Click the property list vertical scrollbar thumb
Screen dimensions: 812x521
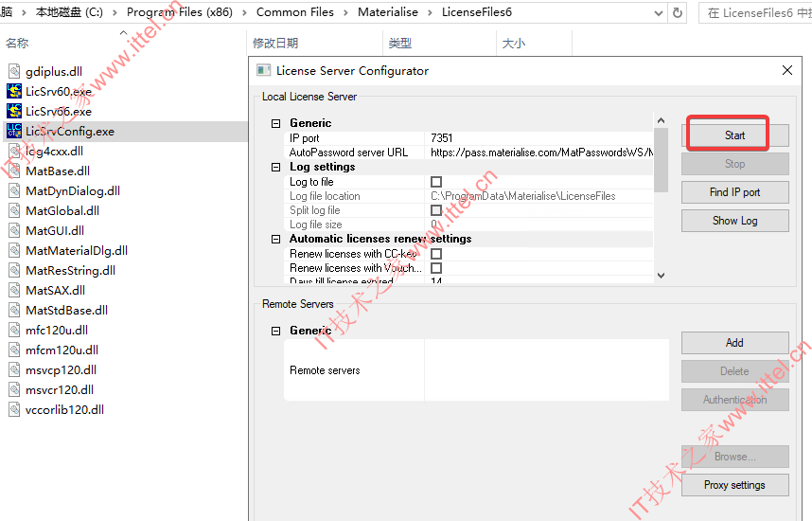[x=661, y=160]
